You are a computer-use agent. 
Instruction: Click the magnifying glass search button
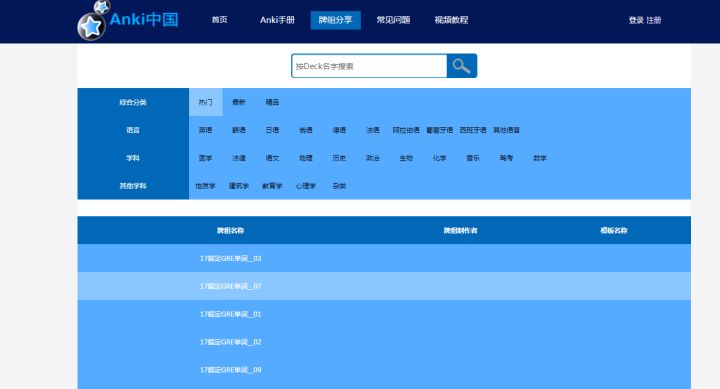461,66
